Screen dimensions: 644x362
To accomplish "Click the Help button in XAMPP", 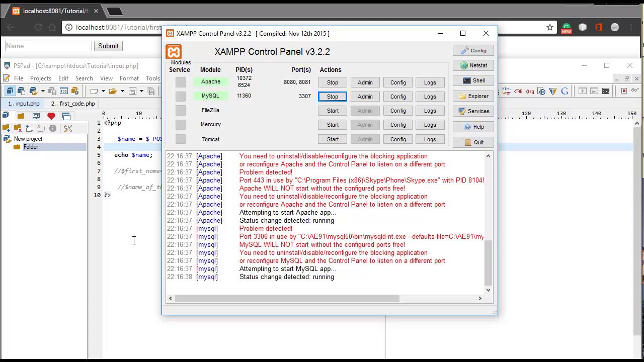I will [473, 127].
